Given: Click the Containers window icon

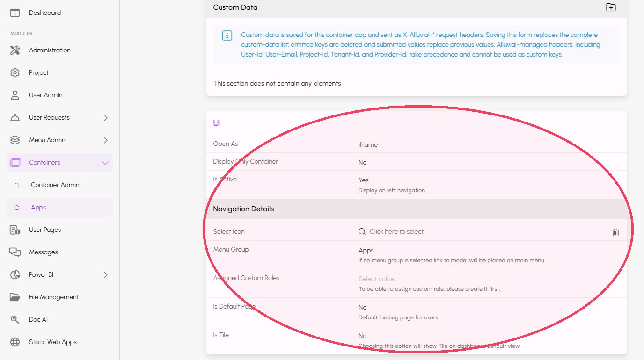Looking at the screenshot, I should (x=15, y=162).
